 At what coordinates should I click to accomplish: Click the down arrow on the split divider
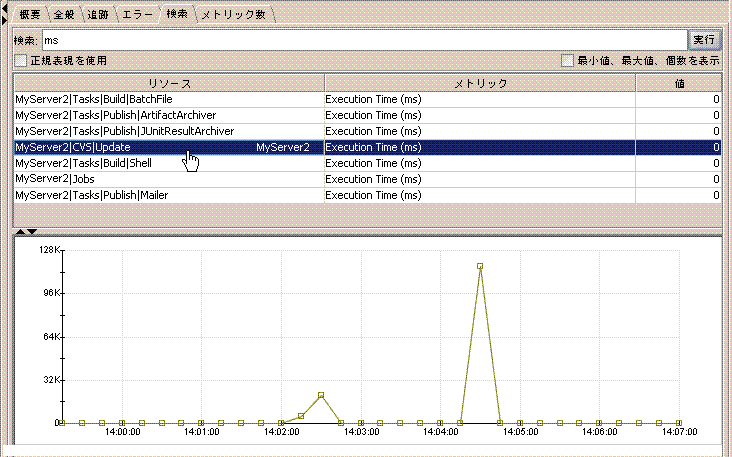32,232
